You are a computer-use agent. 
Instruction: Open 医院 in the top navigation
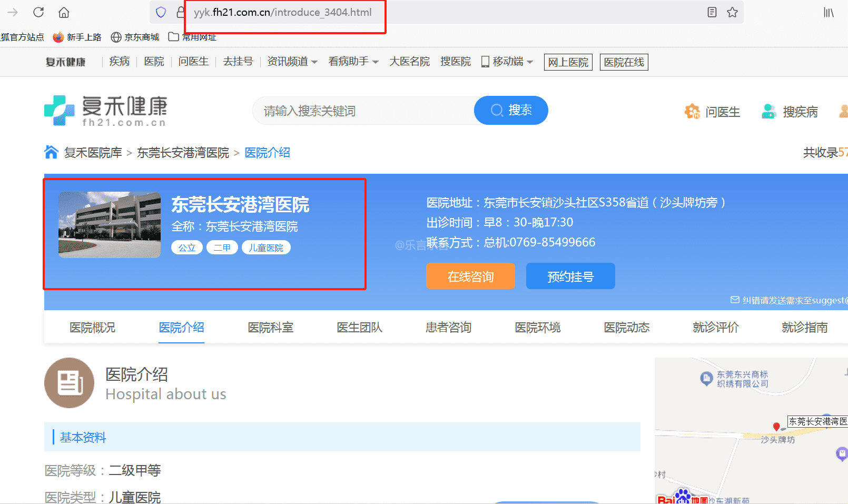[x=154, y=62]
